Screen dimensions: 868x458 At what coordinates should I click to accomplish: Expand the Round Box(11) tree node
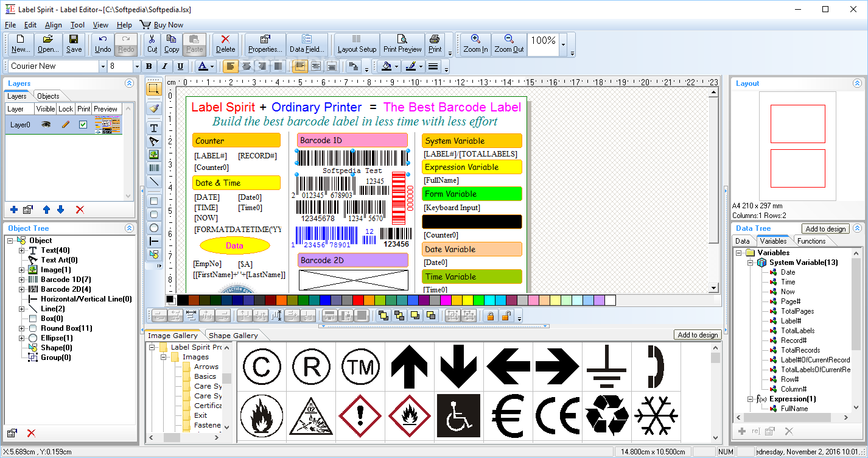point(21,328)
